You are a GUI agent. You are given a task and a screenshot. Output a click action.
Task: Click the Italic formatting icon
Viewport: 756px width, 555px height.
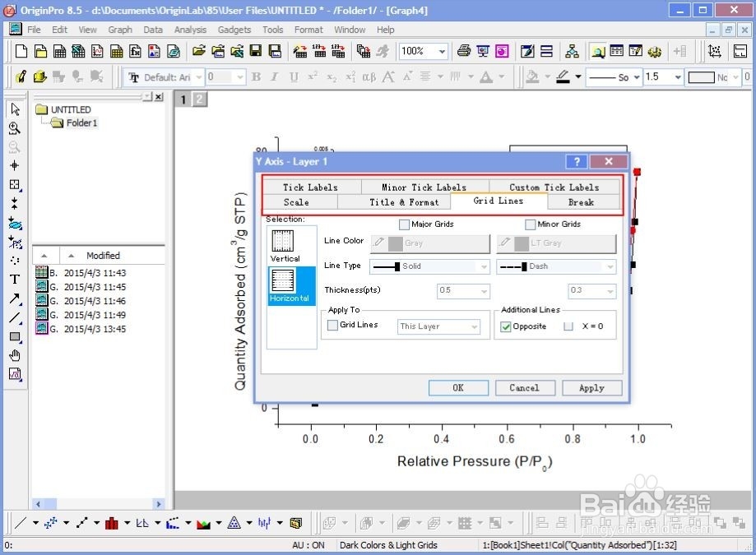tap(274, 77)
